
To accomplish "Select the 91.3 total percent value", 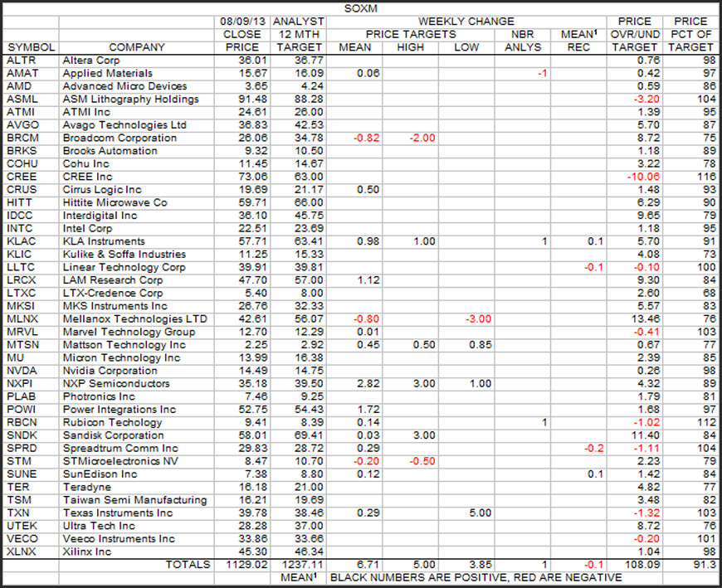I will coord(705,565).
